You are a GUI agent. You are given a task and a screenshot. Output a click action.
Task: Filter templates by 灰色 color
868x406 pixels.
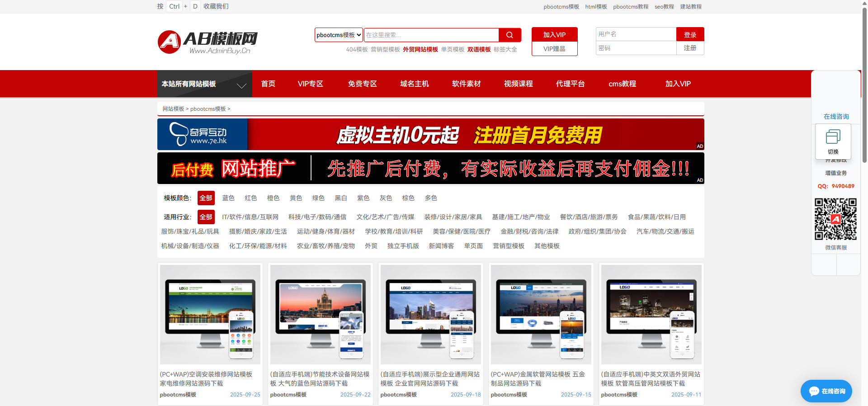pos(386,198)
